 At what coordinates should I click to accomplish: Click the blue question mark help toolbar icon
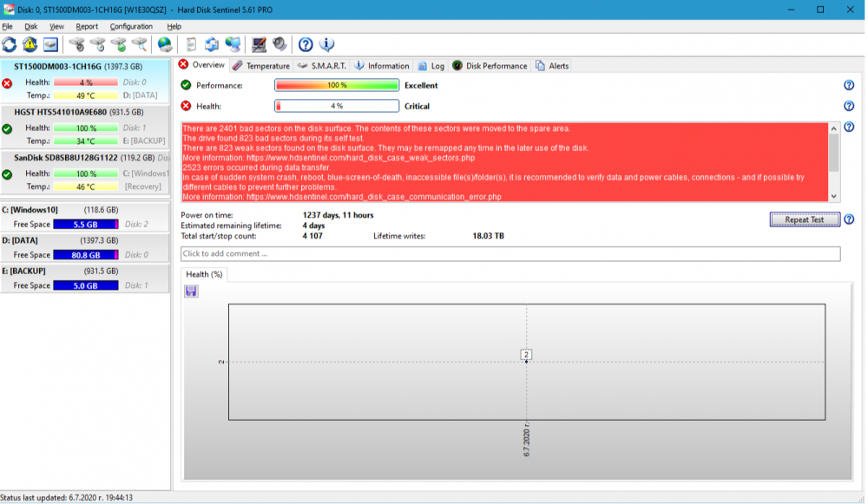pyautogui.click(x=306, y=44)
